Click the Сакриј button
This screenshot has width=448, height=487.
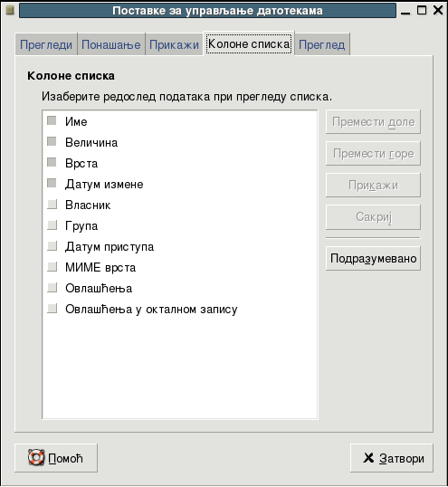[373, 217]
